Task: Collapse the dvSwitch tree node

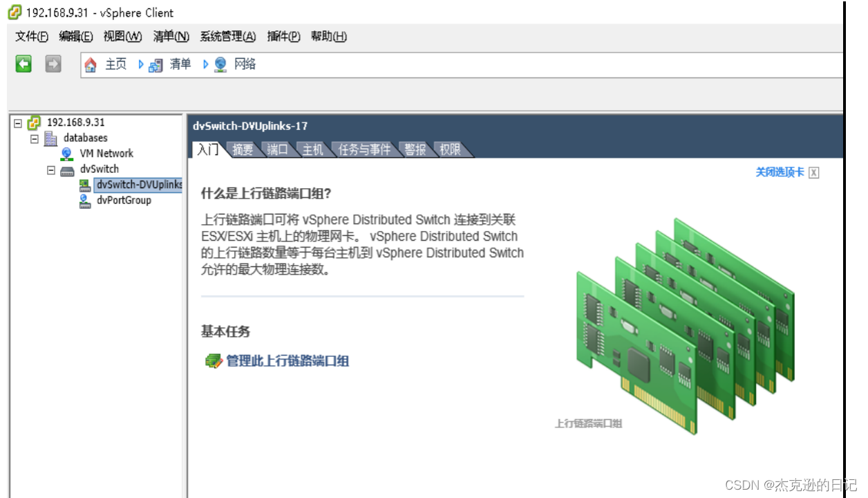Action: tap(51, 169)
